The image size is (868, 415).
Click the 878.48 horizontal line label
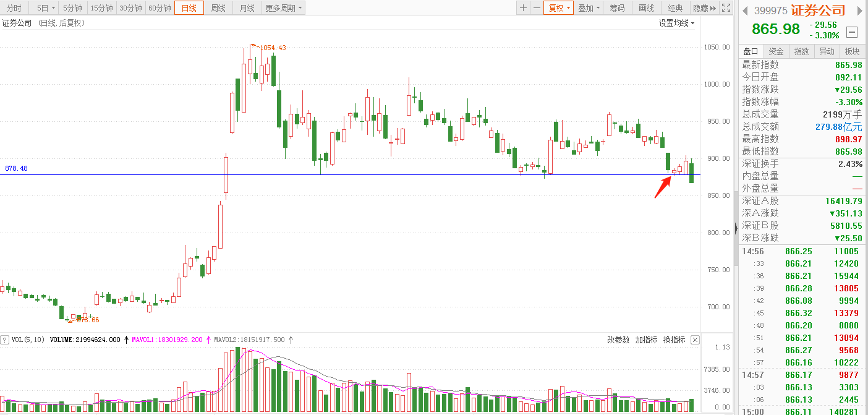(x=16, y=168)
